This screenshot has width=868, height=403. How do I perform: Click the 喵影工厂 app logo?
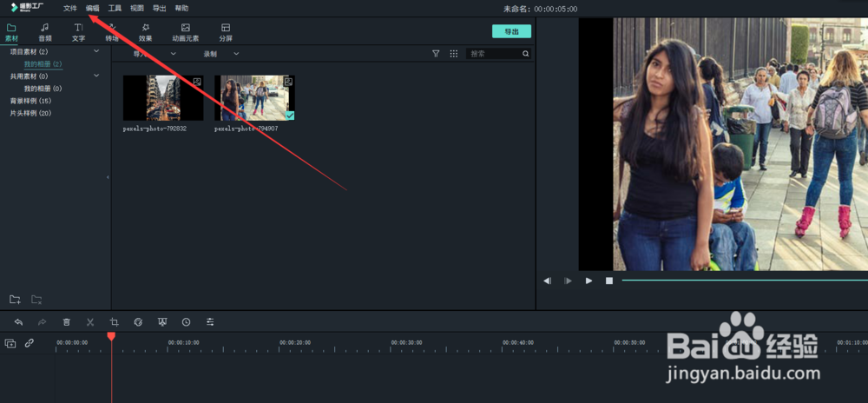click(x=27, y=8)
